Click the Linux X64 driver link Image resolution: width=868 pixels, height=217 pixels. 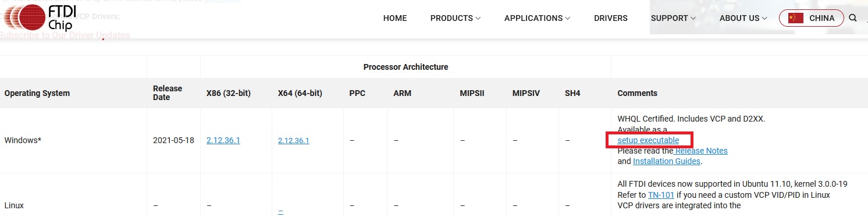(280, 209)
